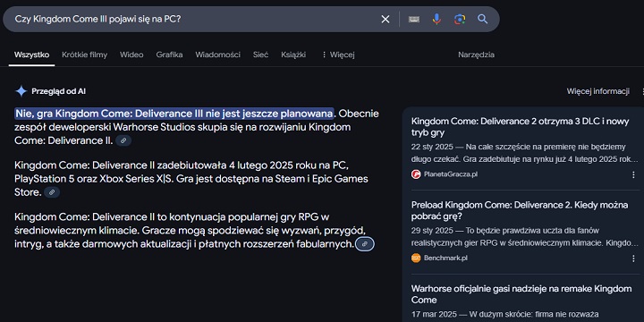Clear the search query with X icon
The width and height of the screenshot is (644, 322).
(386, 20)
